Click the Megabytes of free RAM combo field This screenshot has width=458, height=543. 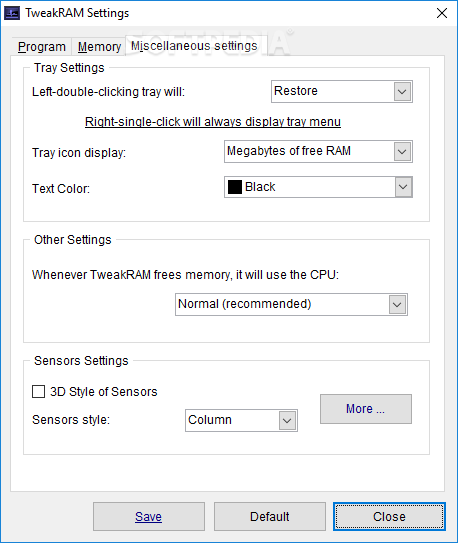click(x=318, y=152)
